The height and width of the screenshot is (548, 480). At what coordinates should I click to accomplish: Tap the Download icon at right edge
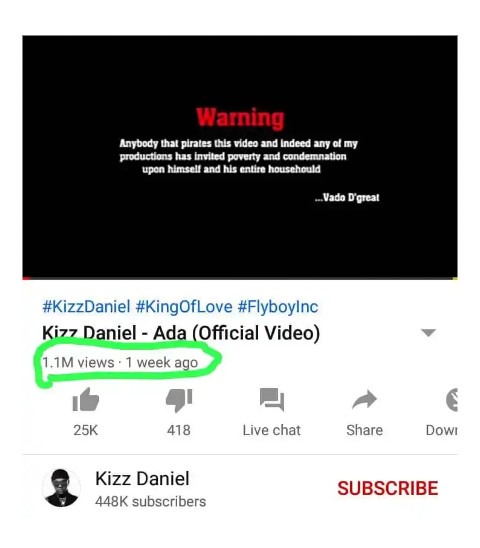452,399
